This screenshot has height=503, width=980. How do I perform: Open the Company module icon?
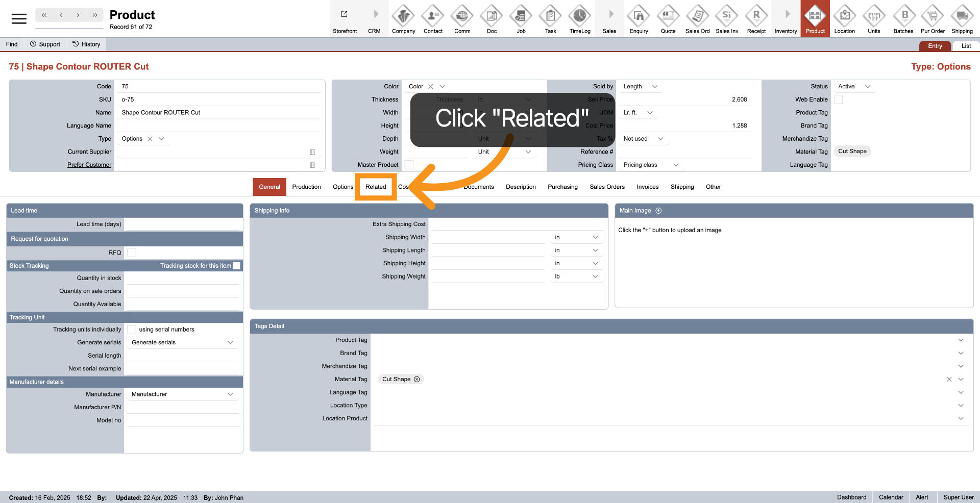click(403, 16)
